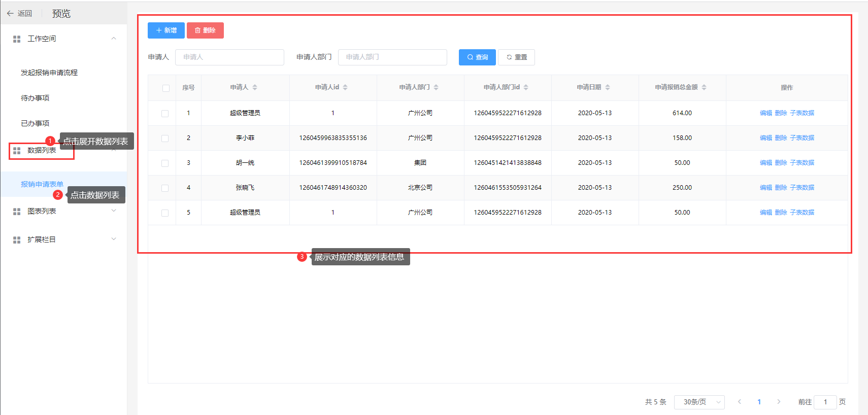The height and width of the screenshot is (415, 868).
Task: Sort by 申请人 column using the sort icon
Action: [255, 87]
